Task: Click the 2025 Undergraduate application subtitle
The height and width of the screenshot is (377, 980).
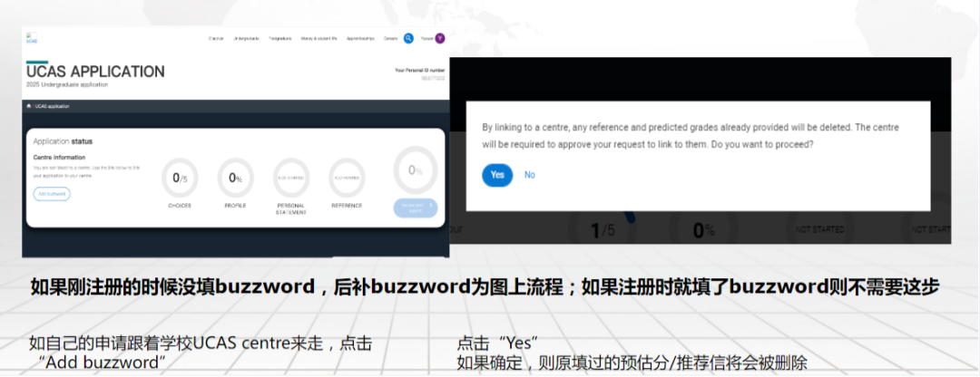Action: [67, 84]
